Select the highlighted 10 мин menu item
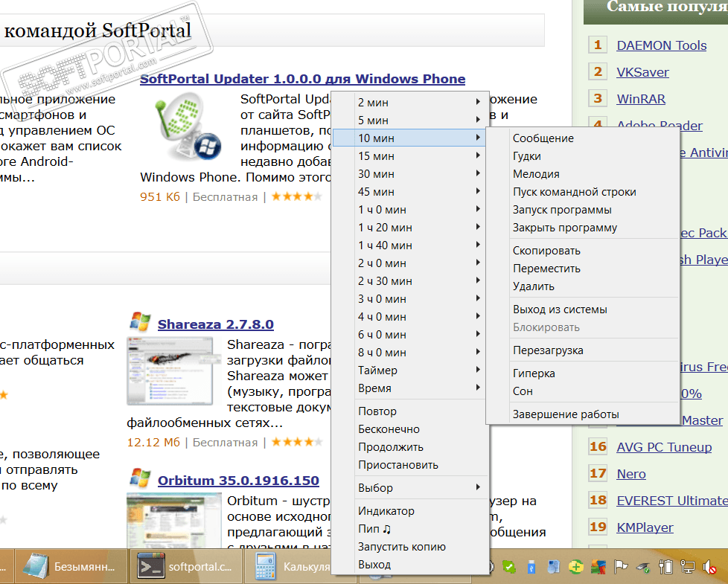 click(x=409, y=138)
